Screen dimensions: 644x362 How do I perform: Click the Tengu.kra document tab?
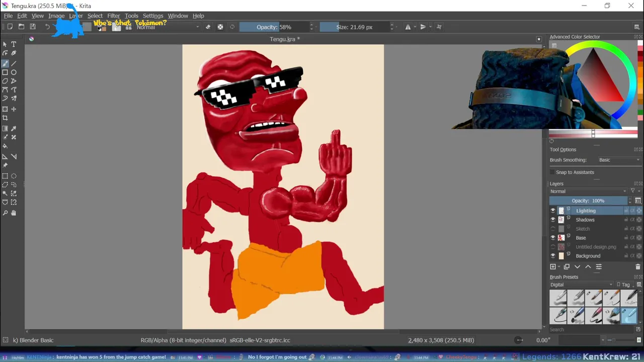click(x=284, y=39)
